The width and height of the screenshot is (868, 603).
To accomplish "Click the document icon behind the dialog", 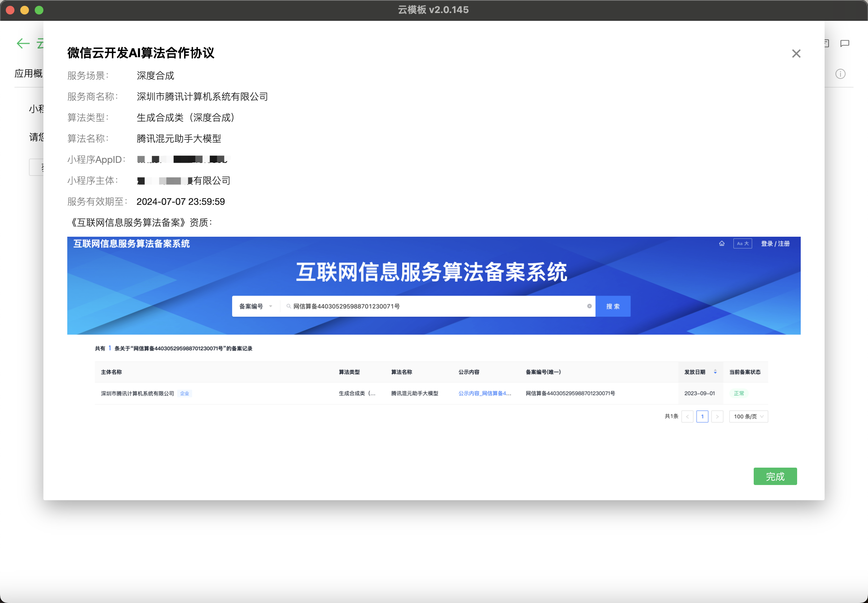I will tap(827, 43).
